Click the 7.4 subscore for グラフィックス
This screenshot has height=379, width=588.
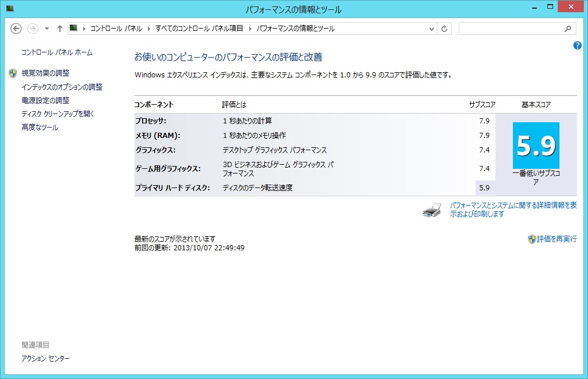(484, 150)
